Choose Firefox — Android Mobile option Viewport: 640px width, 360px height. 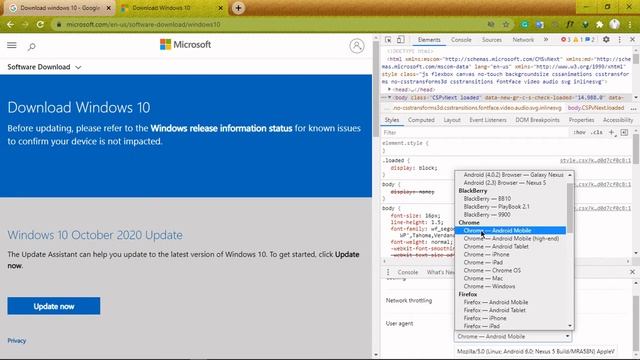510,302
